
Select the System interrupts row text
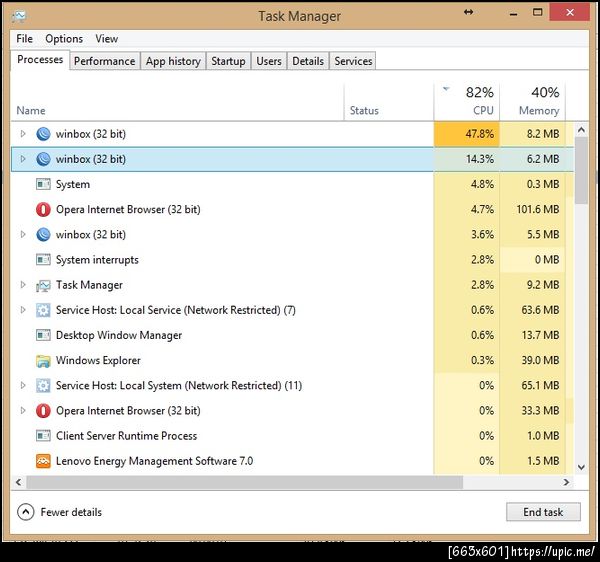97,260
